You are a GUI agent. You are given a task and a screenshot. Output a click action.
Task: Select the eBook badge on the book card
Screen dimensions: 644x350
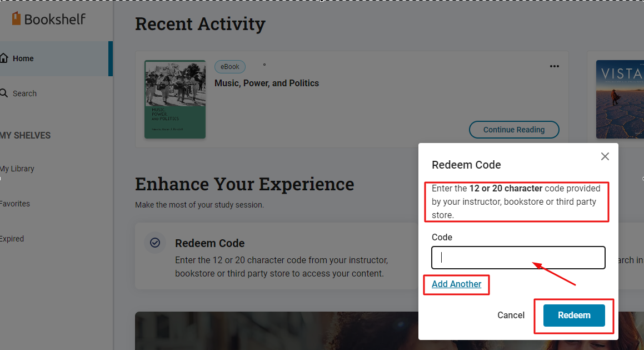coord(229,66)
